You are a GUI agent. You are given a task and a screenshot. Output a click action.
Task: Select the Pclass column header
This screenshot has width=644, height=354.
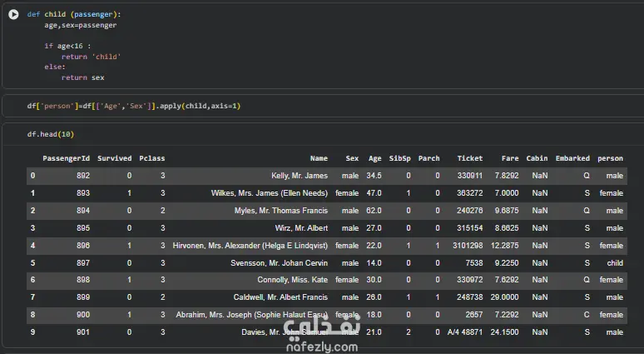(152, 158)
